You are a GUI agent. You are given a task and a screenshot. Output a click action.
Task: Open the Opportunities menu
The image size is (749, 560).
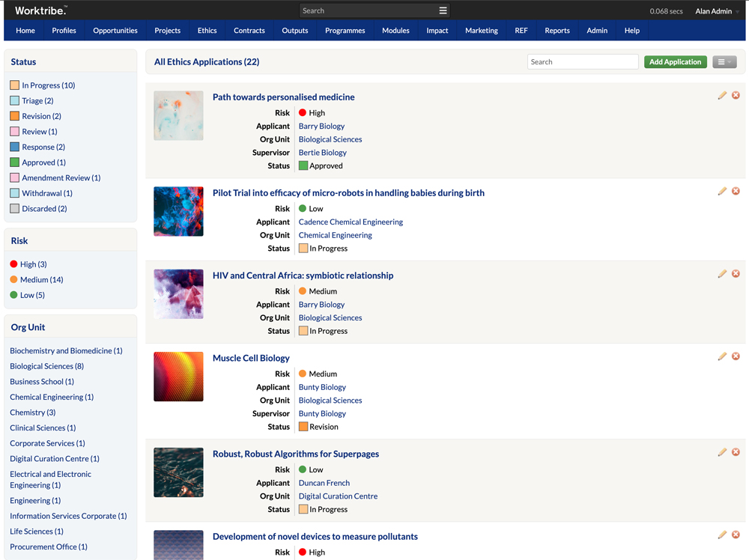[x=115, y=31]
